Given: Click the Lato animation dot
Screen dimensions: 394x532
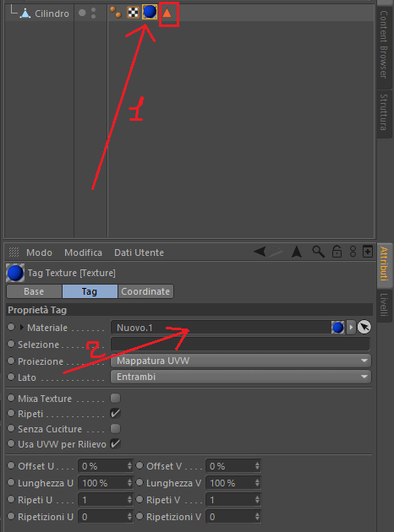Looking at the screenshot, I should coord(11,377).
